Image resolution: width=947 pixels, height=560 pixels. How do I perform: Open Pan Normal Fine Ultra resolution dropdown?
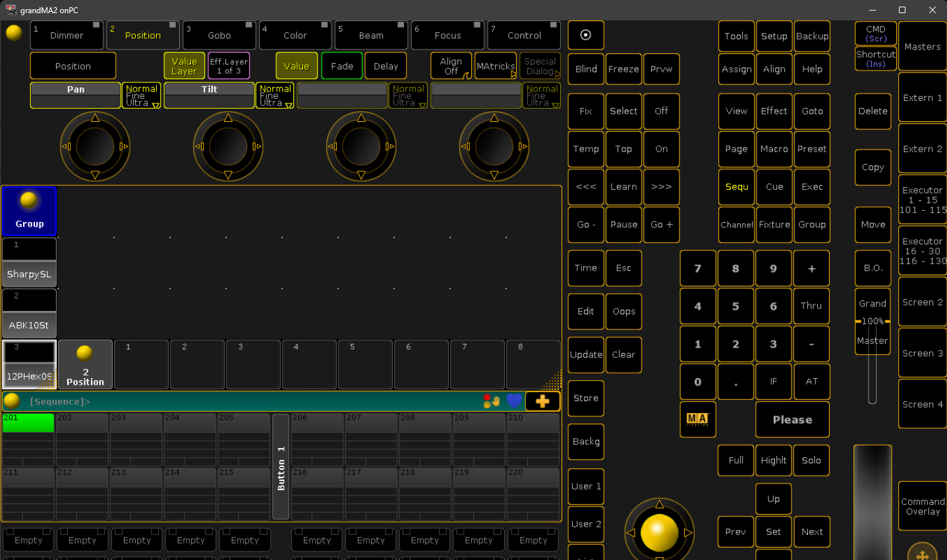point(142,96)
